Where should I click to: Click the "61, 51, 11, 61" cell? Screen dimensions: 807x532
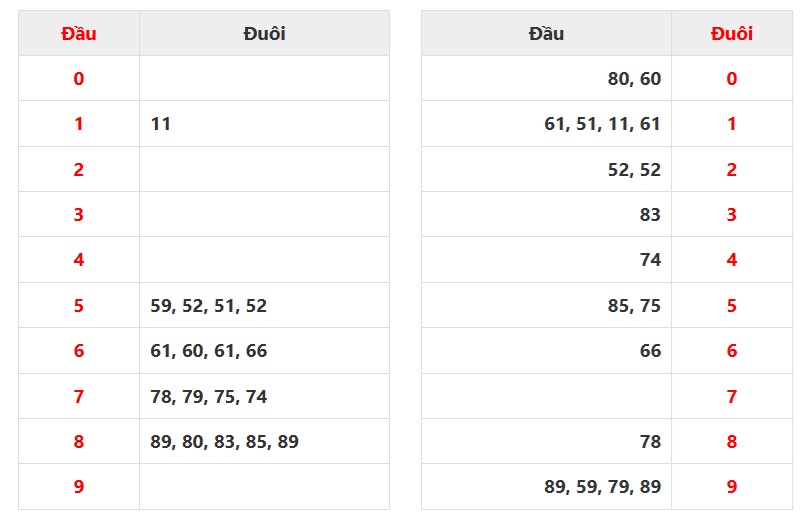click(602, 124)
